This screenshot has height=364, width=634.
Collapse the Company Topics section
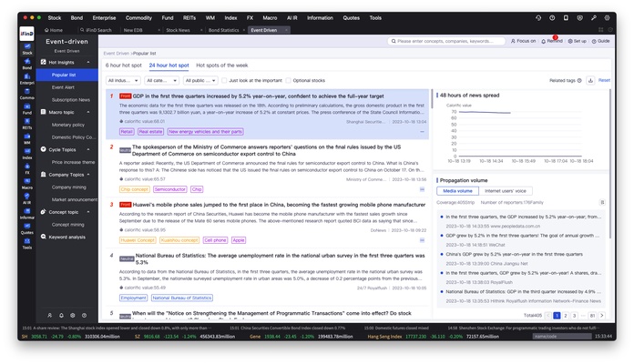(88, 175)
